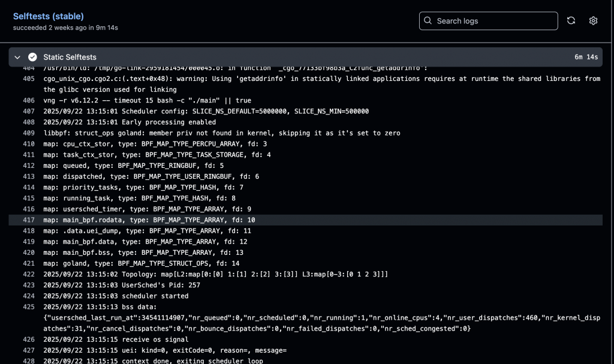Select line number 409 libbpf warning
Image resolution: width=614 pixels, height=364 pixels.
29,133
